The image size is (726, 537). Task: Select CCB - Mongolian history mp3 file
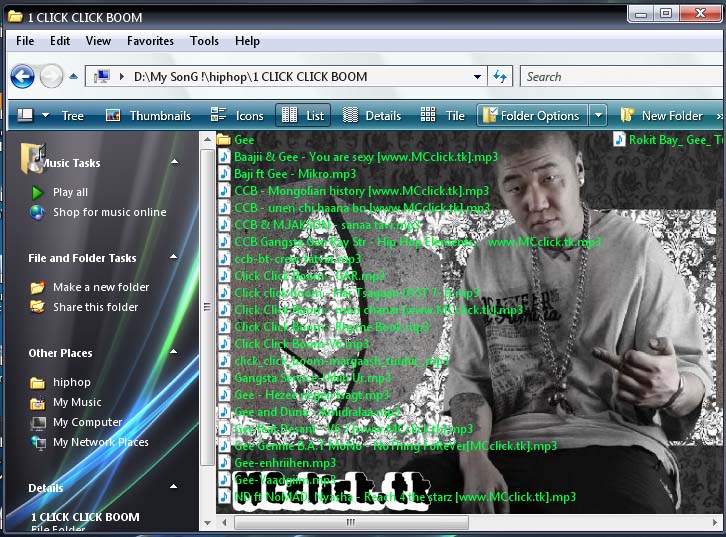pos(362,191)
